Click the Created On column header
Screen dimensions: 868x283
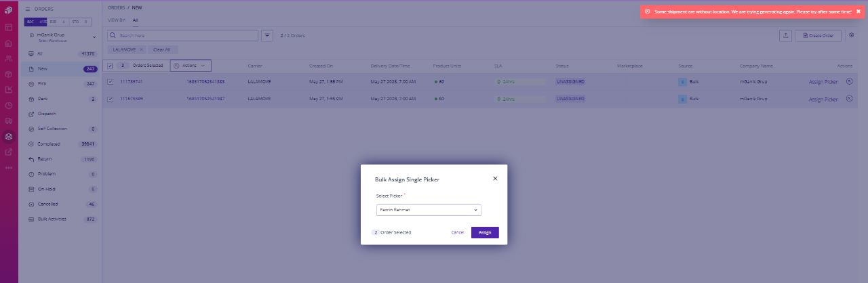tap(321, 66)
